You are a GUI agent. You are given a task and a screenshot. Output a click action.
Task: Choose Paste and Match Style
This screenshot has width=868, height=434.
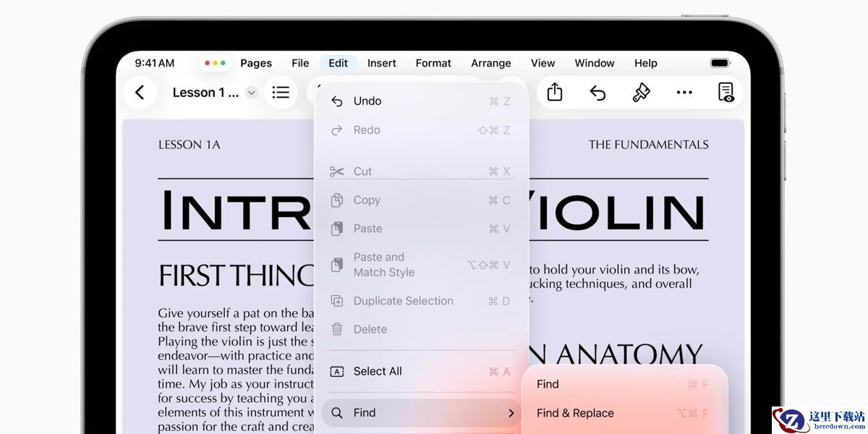click(422, 265)
